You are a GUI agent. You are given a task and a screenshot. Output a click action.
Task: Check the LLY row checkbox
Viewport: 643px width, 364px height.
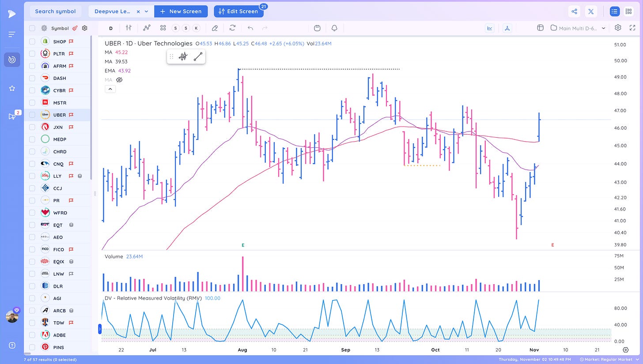tap(32, 176)
